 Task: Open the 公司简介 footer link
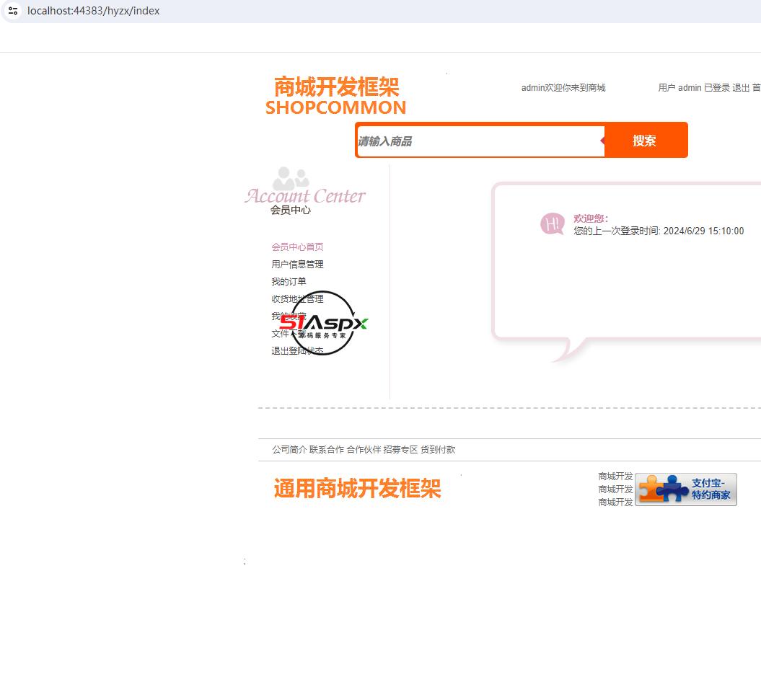click(289, 450)
